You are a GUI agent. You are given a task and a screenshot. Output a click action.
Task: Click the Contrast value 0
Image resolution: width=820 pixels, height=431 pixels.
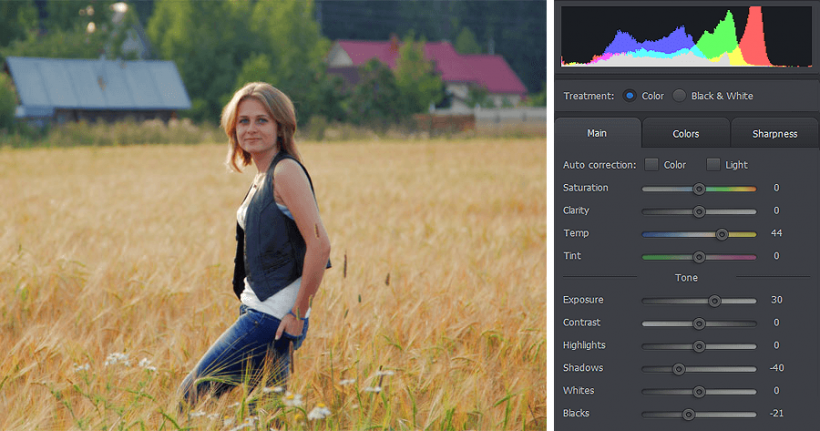777,322
